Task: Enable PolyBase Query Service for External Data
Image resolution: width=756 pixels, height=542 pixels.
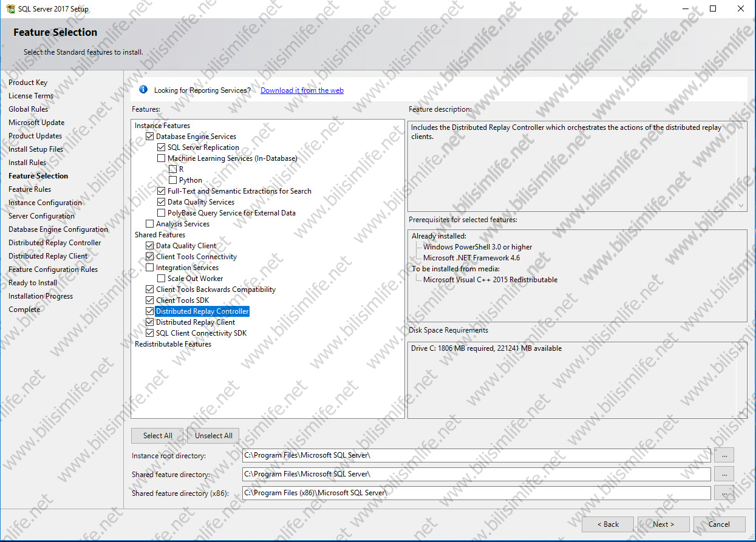Action: pyautogui.click(x=162, y=213)
